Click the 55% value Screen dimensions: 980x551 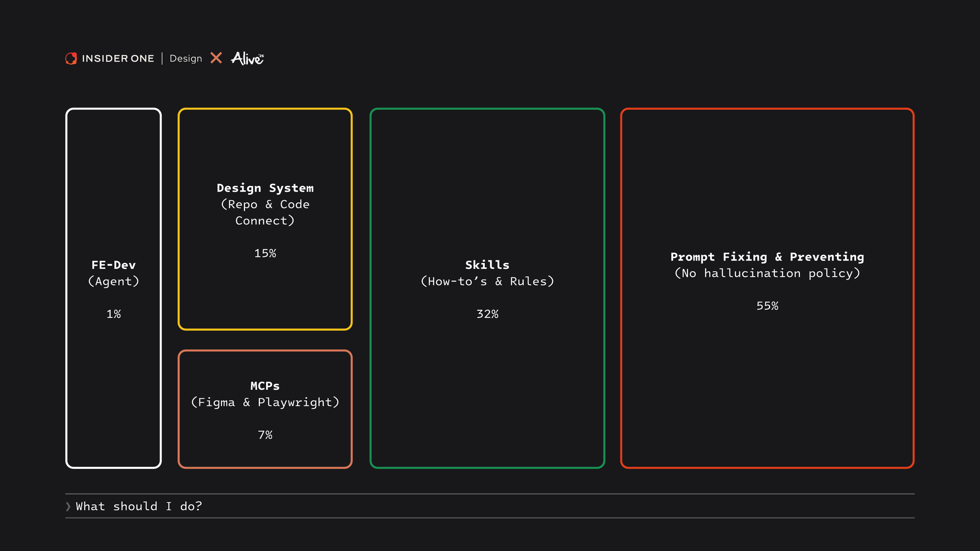[767, 306]
